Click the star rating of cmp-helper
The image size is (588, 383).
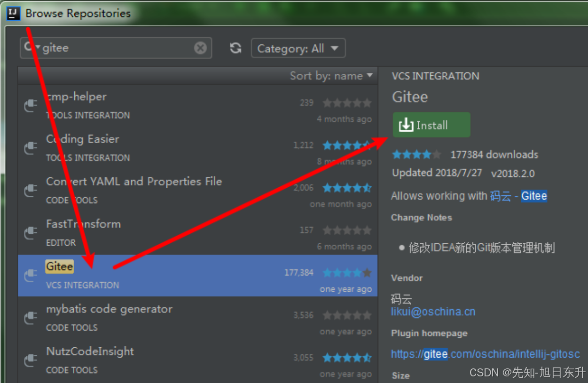(x=347, y=103)
